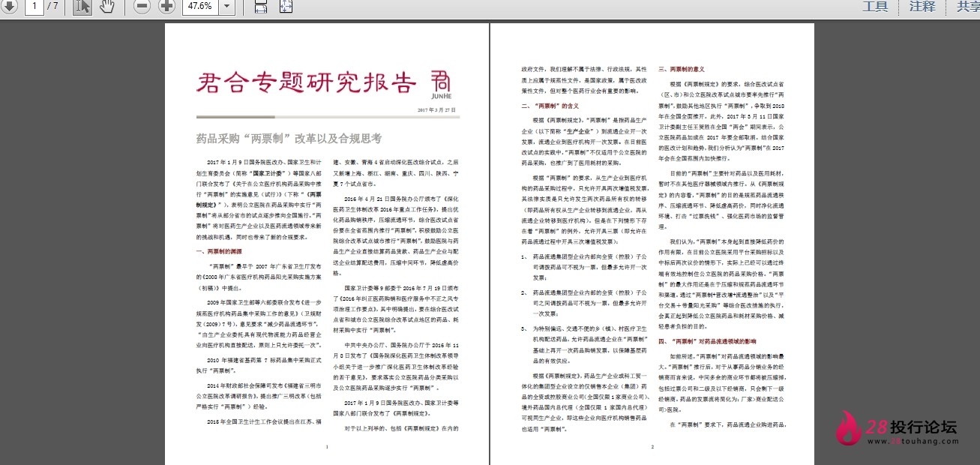Zoom in with the plus button
Viewport: 980px width, 465px height.
(x=166, y=6)
